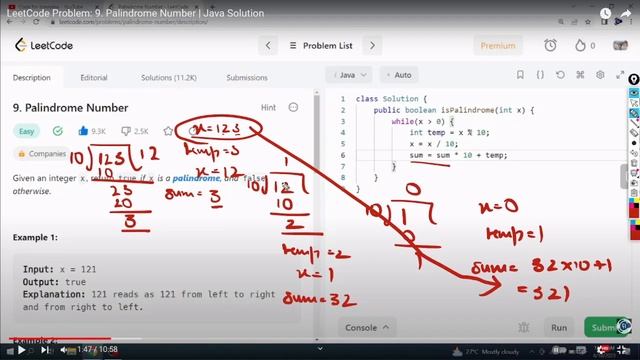640x360 pixels.
Task: Play the video
Action: tap(22, 350)
